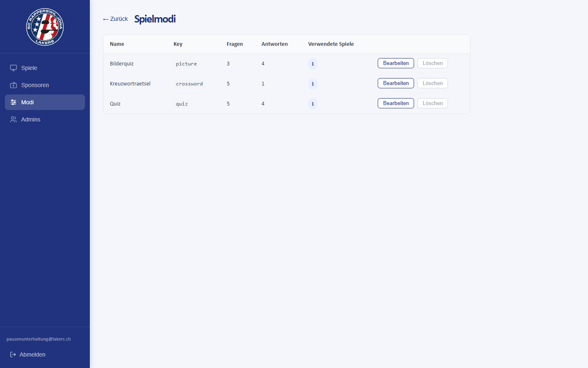The height and width of the screenshot is (368, 588).
Task: Click the logout icon beside Abmelden
Action: click(x=13, y=355)
